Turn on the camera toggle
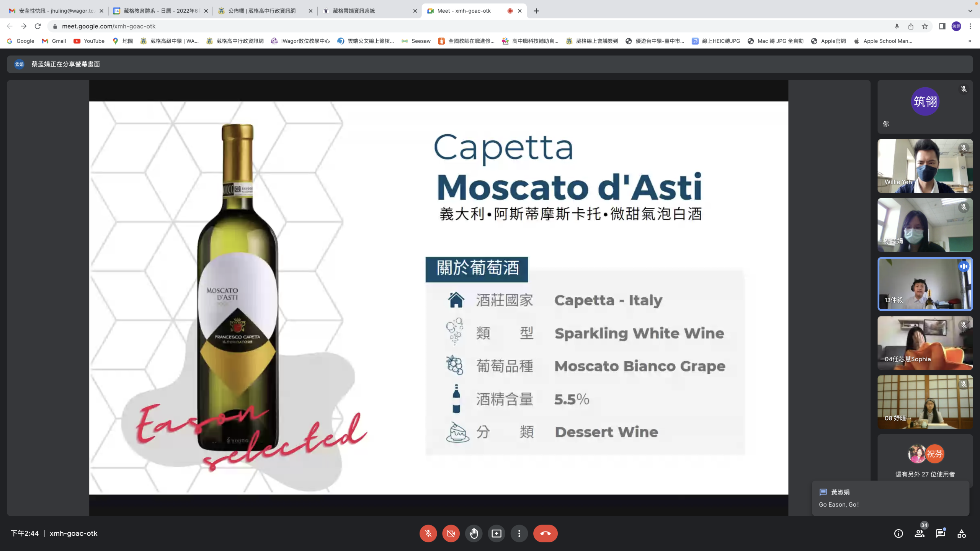 pos(451,533)
